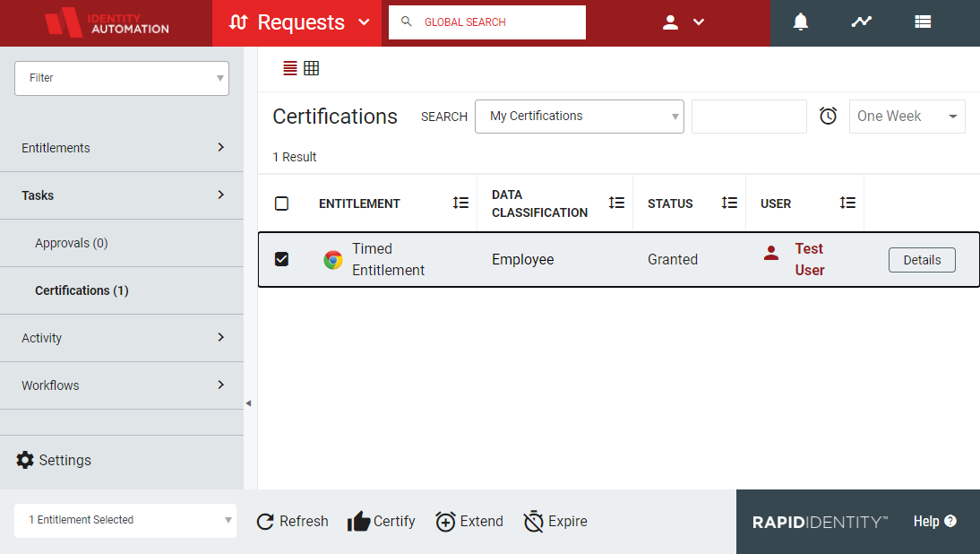The height and width of the screenshot is (554, 980).
Task: Click the STATUS column header label
Action: tap(670, 203)
